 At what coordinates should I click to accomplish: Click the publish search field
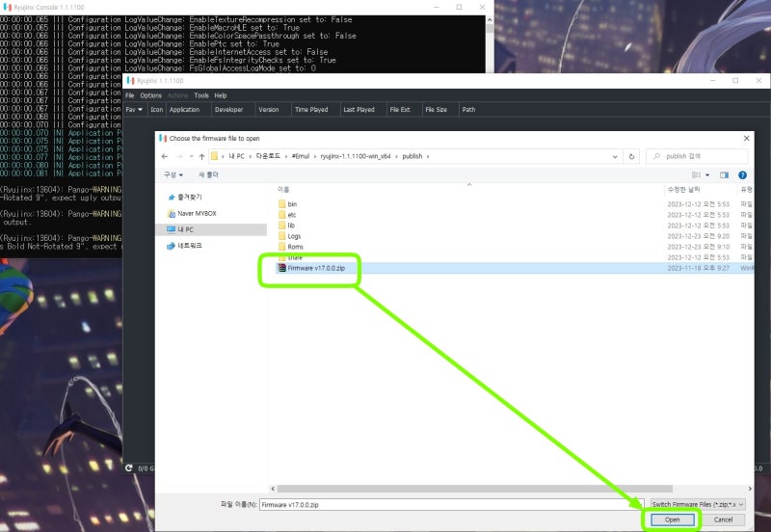tap(697, 156)
